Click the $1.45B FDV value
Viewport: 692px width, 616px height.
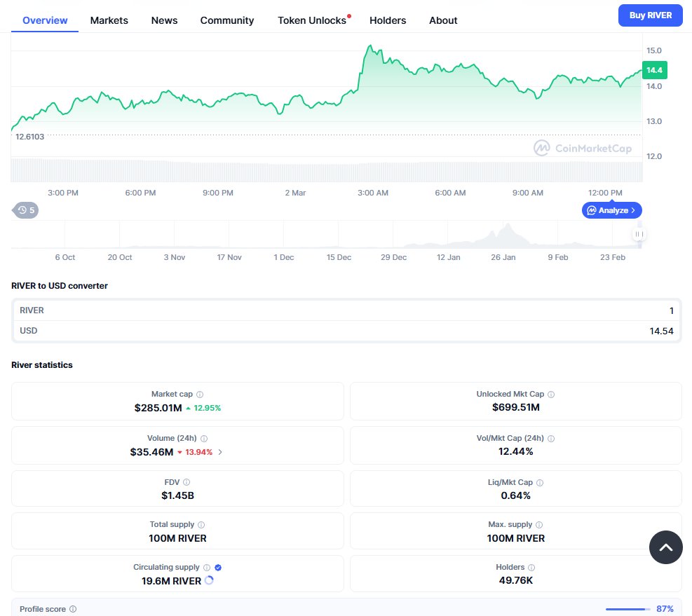point(177,495)
